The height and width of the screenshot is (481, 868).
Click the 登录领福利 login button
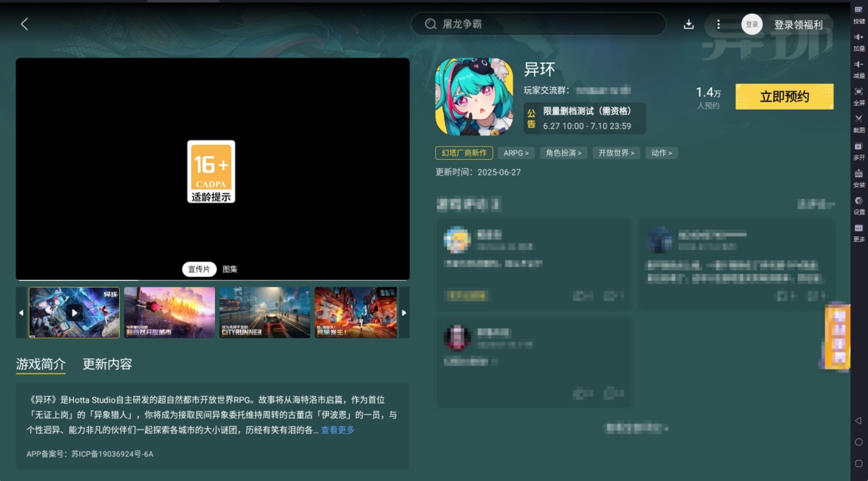[x=800, y=24]
